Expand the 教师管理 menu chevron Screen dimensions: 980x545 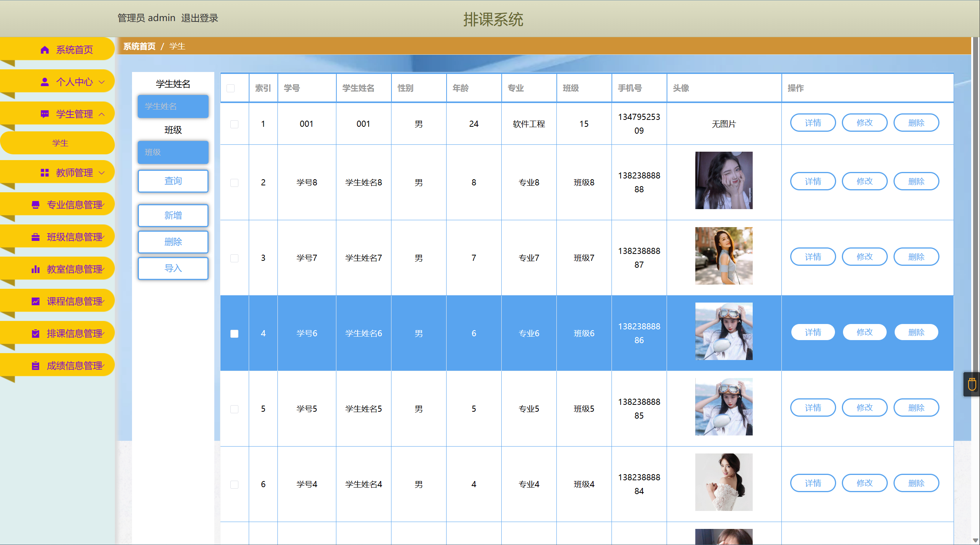pos(102,173)
